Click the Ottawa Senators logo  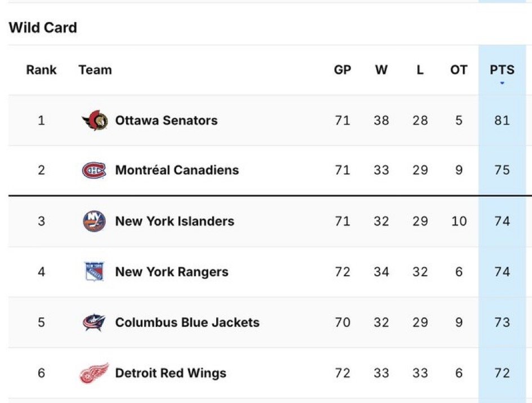pos(95,120)
